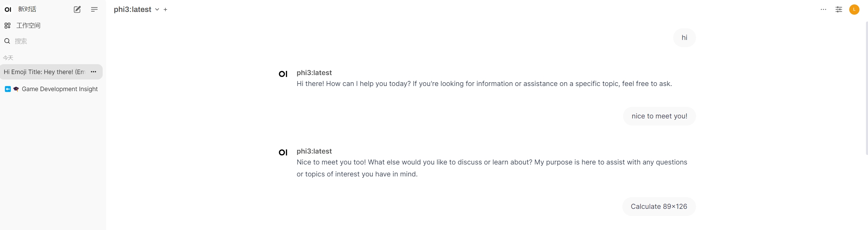This screenshot has width=868, height=230.
Task: Click the 'Calculate 89×126' user message bubble
Action: pyautogui.click(x=659, y=206)
